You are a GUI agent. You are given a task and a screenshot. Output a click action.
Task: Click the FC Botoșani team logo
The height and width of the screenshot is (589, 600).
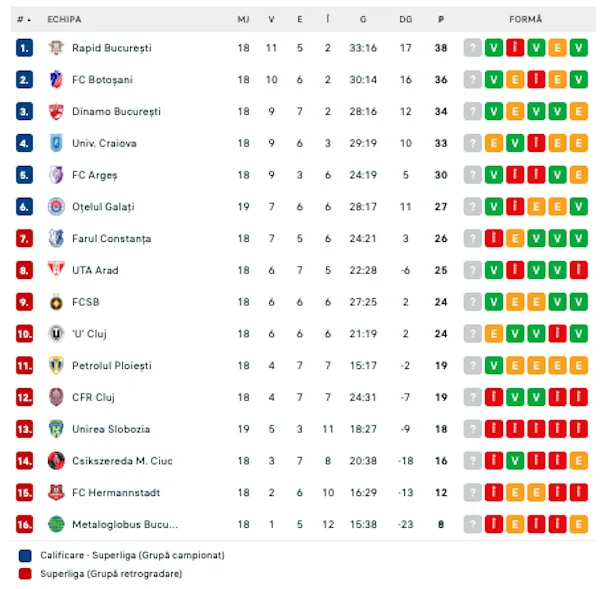point(56,80)
